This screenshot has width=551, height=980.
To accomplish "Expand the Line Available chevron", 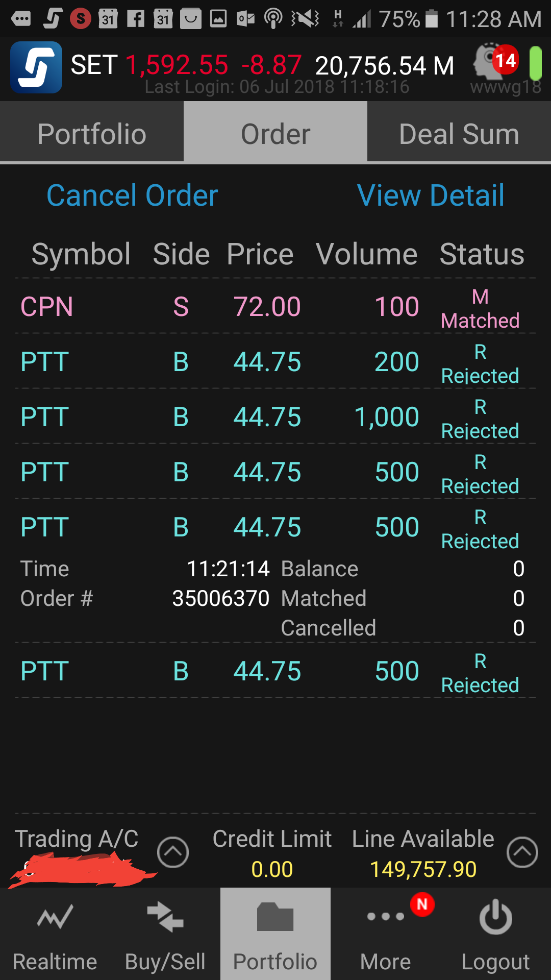I will click(522, 852).
